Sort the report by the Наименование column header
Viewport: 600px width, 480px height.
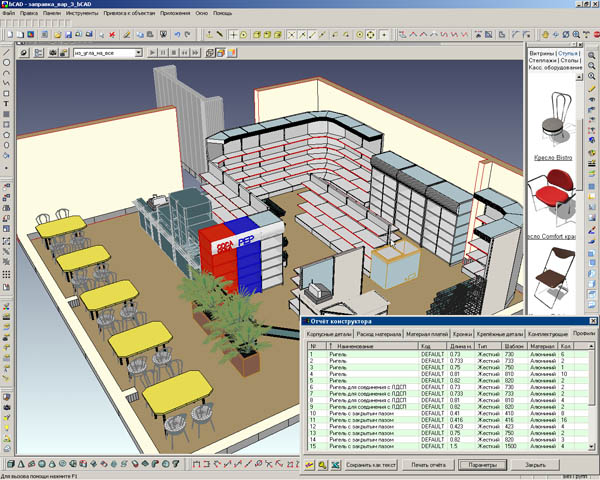click(x=373, y=346)
